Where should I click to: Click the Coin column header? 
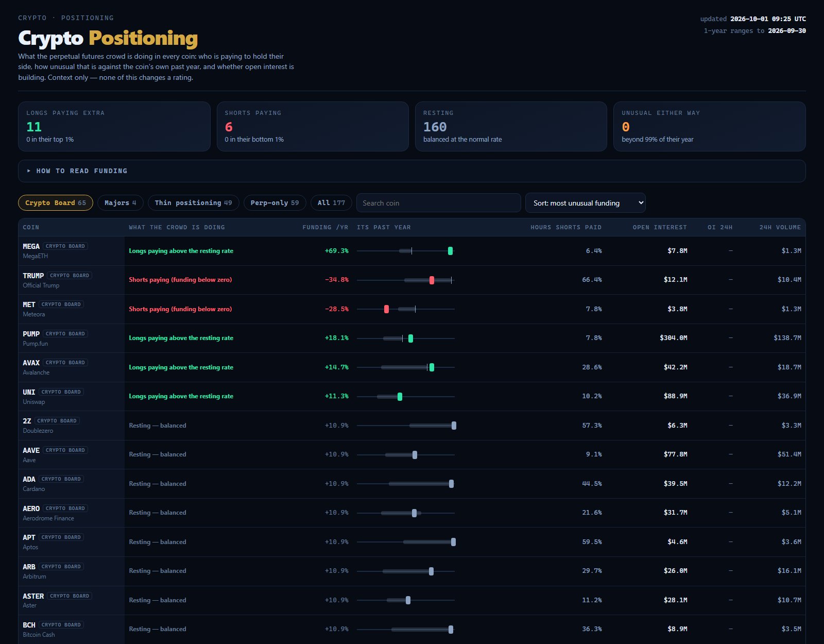coord(31,227)
